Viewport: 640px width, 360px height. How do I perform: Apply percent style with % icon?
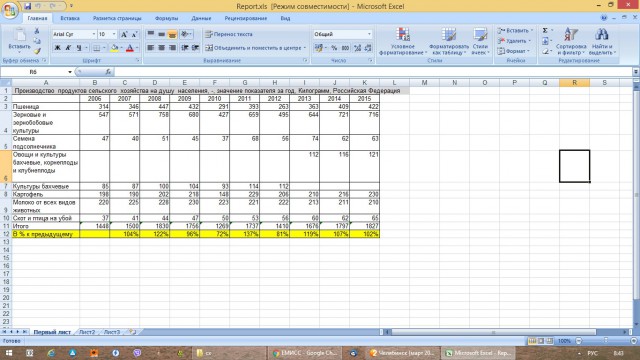(334, 48)
